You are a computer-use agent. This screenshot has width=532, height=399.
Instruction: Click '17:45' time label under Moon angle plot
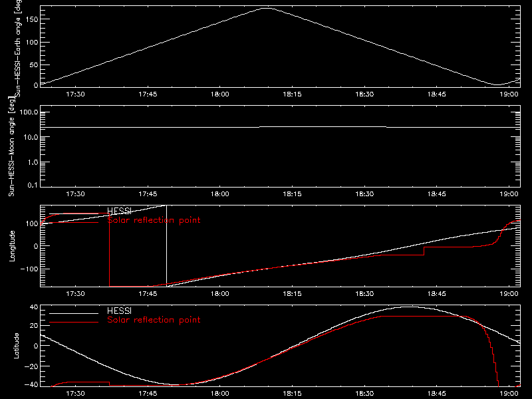pos(148,194)
